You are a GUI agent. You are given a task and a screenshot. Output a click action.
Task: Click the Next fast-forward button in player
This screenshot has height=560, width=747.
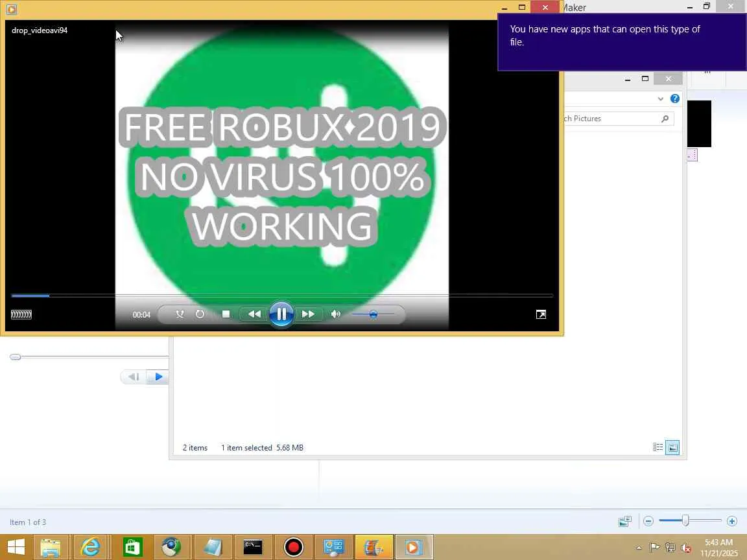(308, 314)
